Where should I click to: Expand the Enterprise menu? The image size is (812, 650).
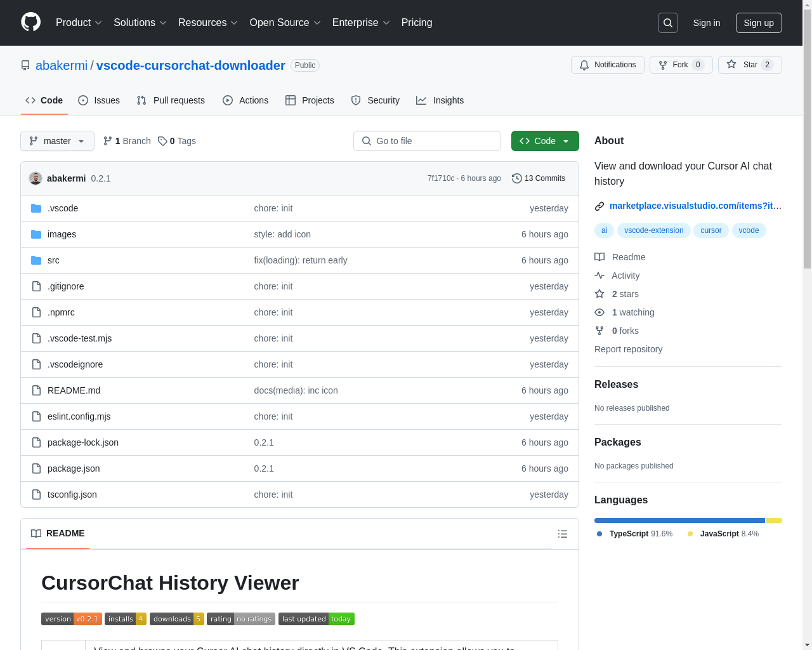[x=361, y=23]
